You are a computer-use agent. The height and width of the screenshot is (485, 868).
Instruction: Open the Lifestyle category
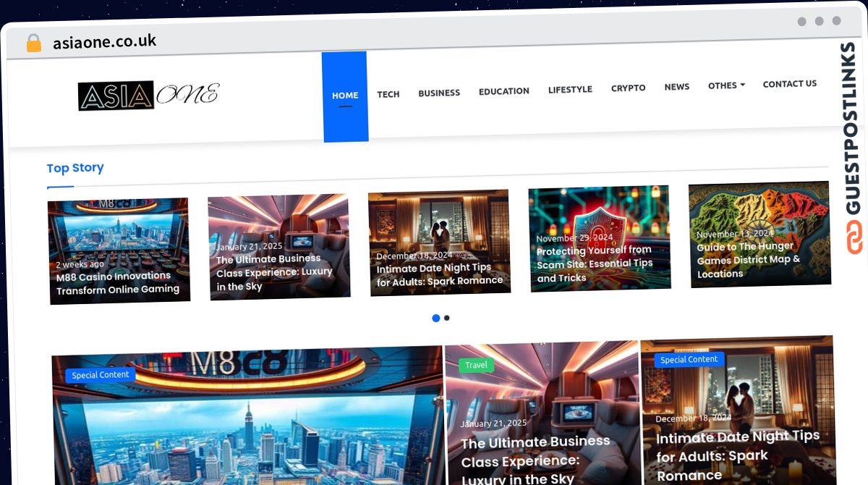click(570, 89)
